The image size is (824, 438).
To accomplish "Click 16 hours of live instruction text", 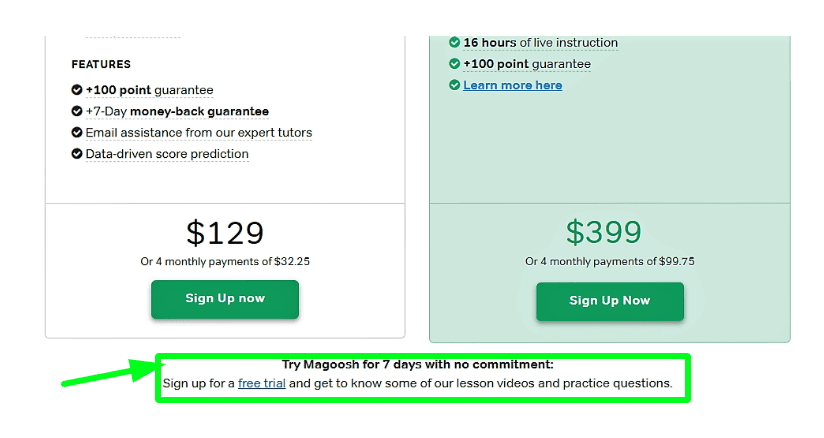I will [x=540, y=43].
